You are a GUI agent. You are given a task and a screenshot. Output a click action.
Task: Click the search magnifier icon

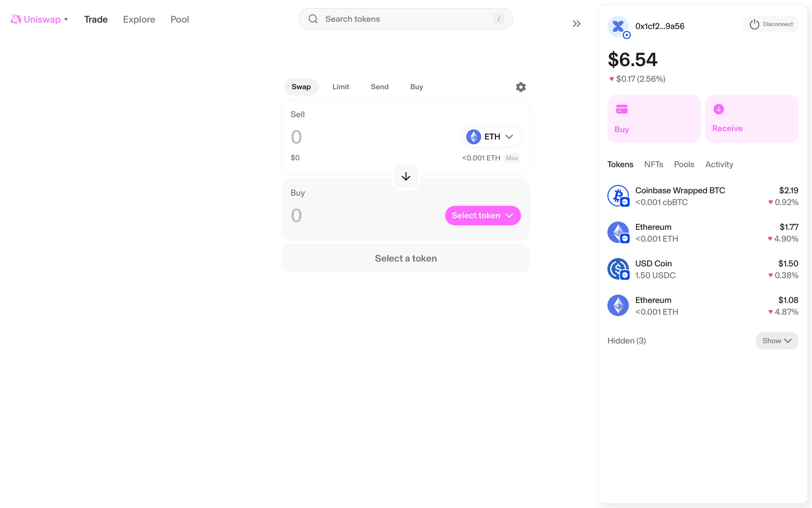(x=313, y=19)
